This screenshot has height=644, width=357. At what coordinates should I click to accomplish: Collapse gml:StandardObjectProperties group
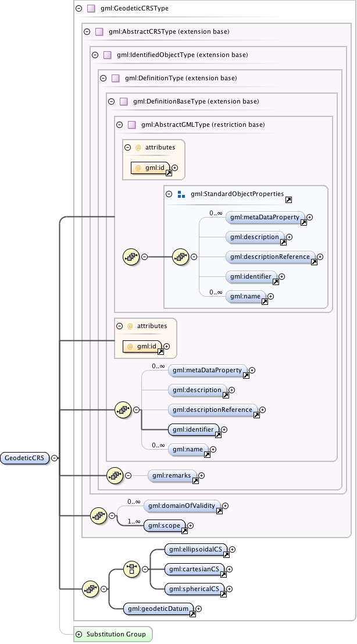tap(169, 194)
